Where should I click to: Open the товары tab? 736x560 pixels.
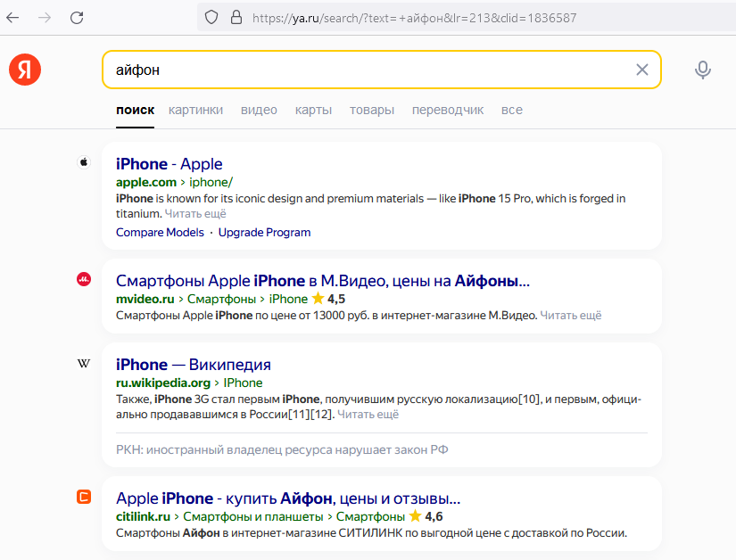[372, 110]
